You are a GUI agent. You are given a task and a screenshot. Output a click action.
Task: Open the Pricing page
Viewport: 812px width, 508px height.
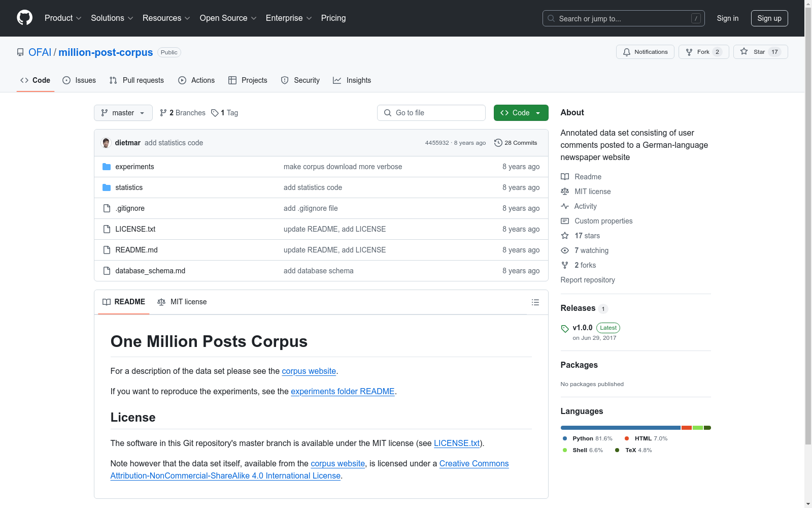click(333, 18)
